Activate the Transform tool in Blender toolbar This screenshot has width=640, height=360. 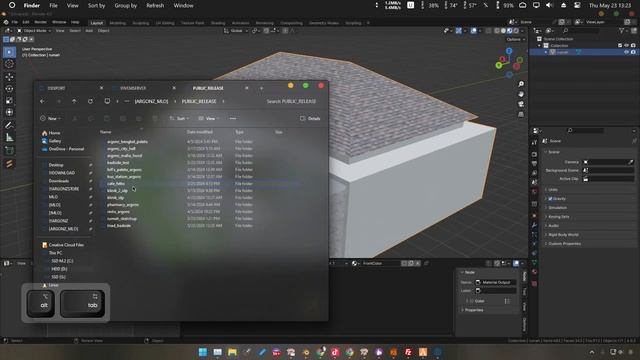9,112
